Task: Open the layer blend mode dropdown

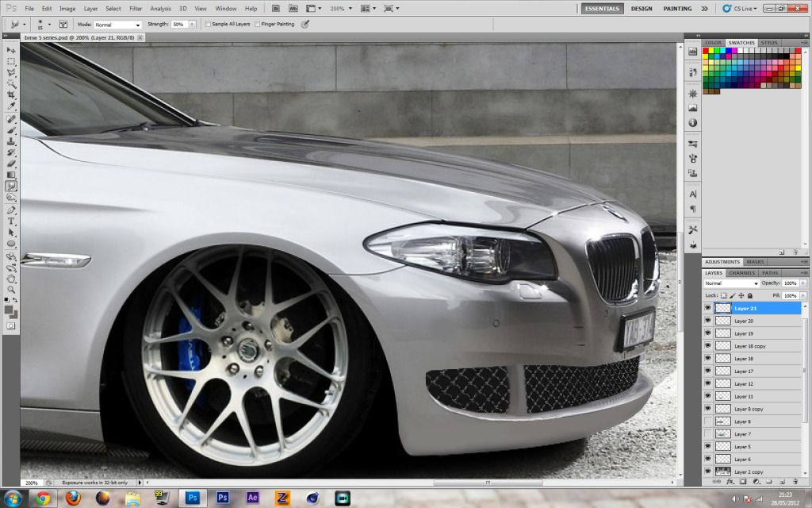Action: click(731, 283)
